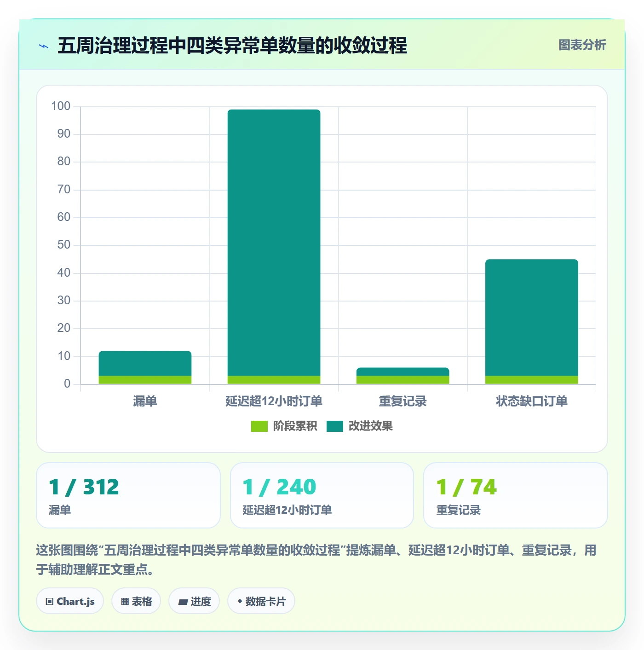Click the lightning bolt icon beside the title
This screenshot has width=644, height=650.
[44, 46]
